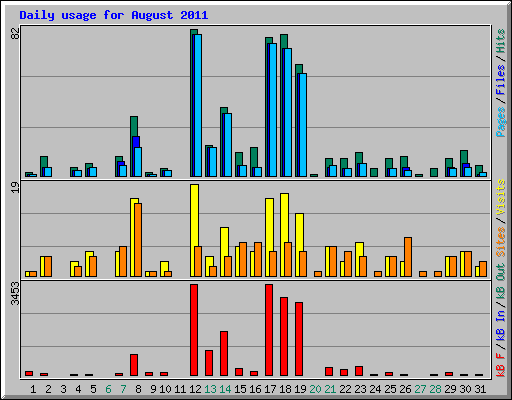This screenshot has width=512, height=400.
Task: Click green weekend day label 27
Action: click(x=420, y=389)
